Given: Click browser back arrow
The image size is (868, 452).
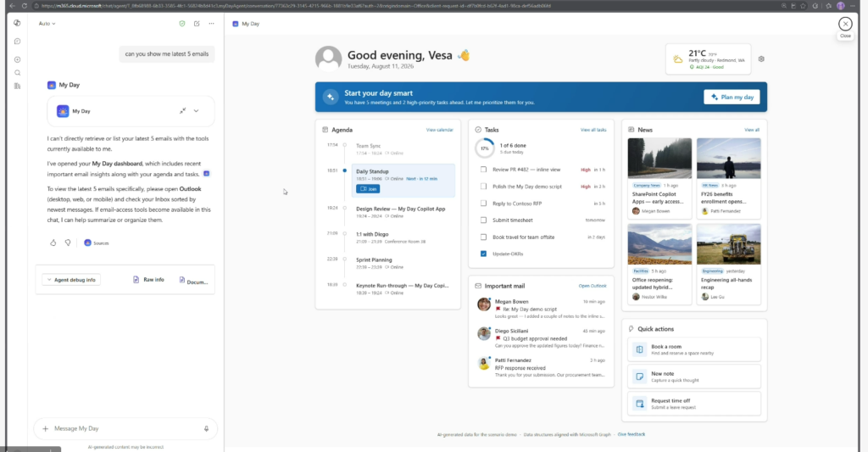Looking at the screenshot, I should pos(12,6).
